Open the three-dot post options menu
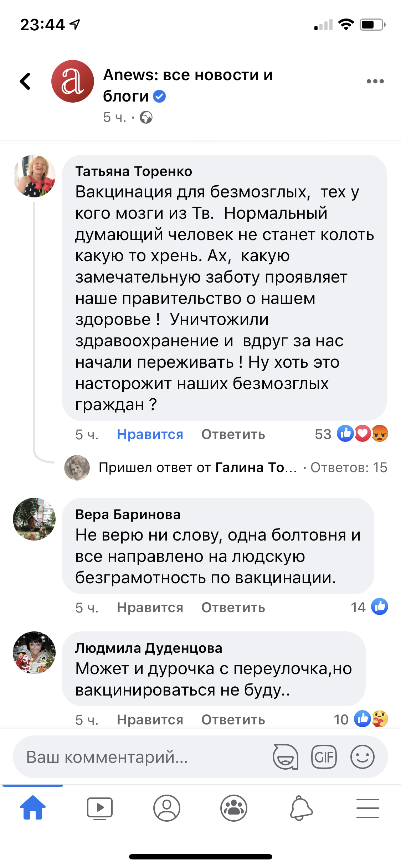Viewport: 401px width, 868px height. (x=375, y=81)
